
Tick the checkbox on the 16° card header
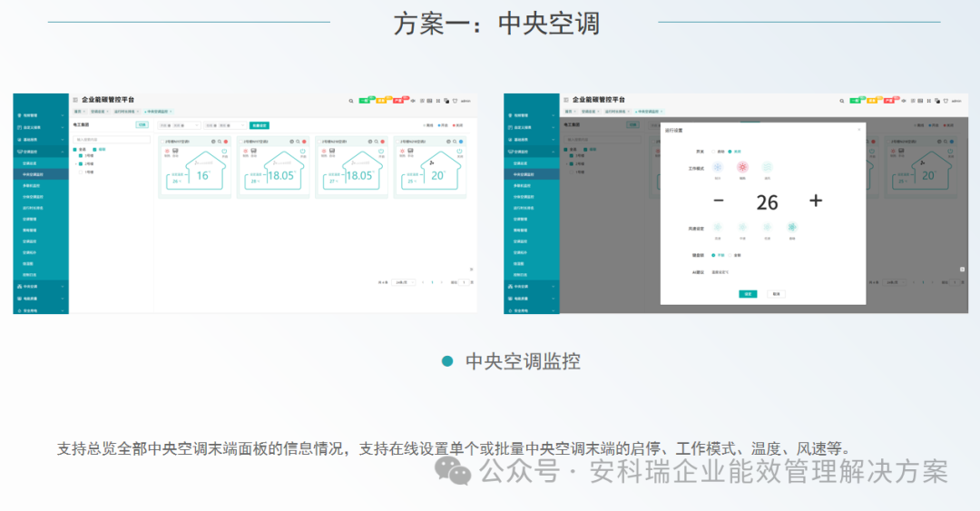click(x=162, y=142)
